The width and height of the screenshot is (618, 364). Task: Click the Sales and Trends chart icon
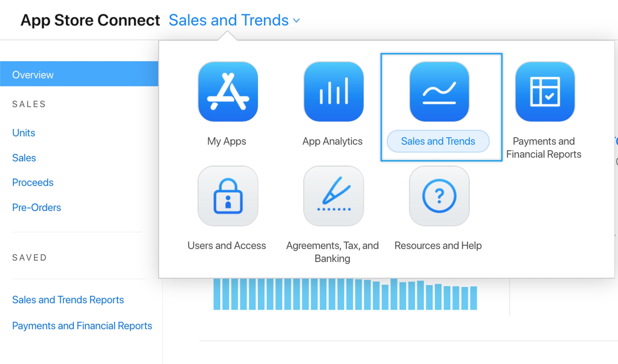[439, 92]
